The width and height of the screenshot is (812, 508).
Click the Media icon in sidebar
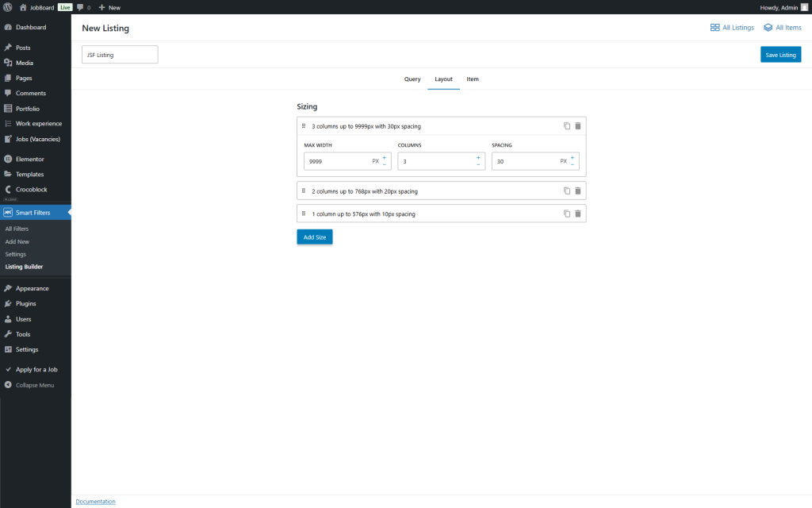click(x=8, y=63)
